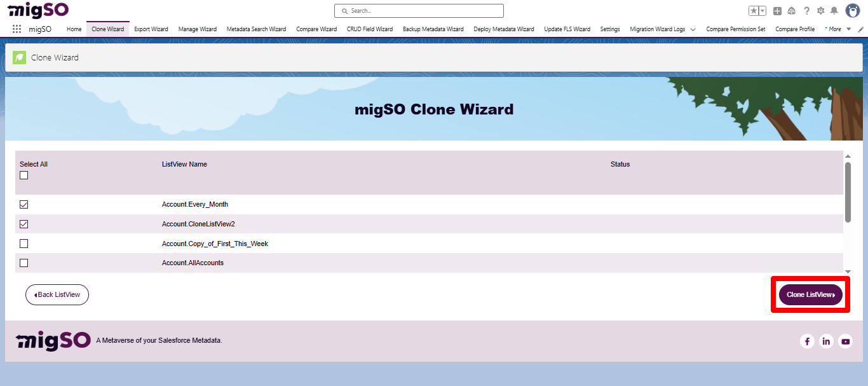Click the Back ListView button

click(x=57, y=294)
